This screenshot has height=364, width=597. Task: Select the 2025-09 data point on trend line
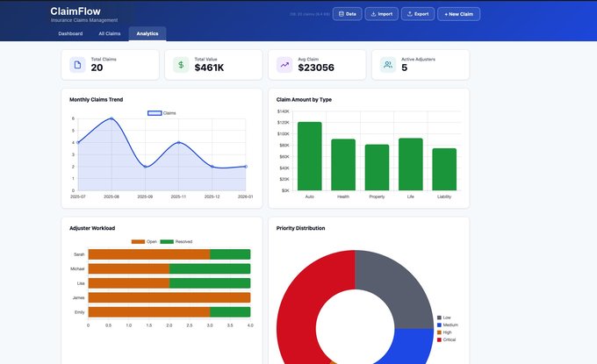click(145, 167)
